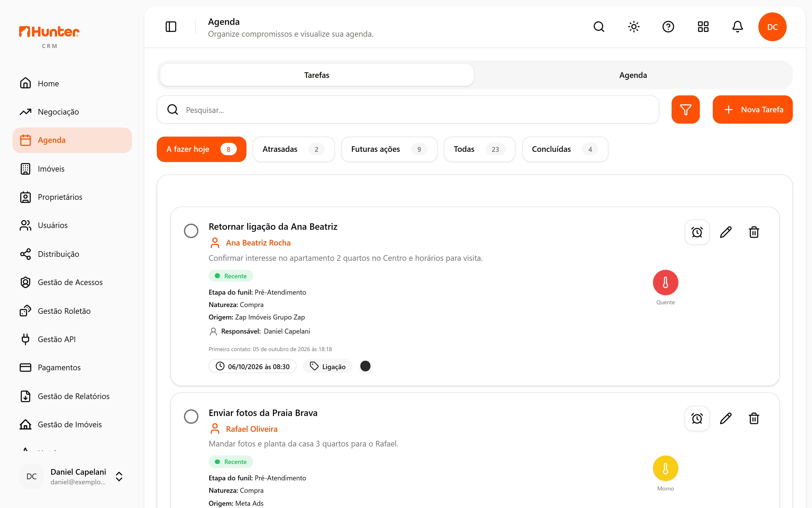
Task: Click the 06/10/2026 às 08:30 date chip
Action: pyautogui.click(x=253, y=366)
